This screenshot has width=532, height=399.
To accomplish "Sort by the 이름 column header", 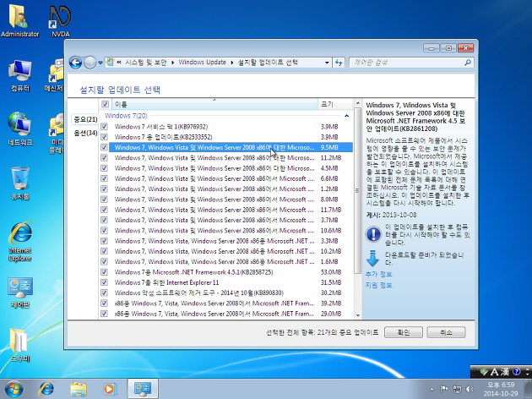I will point(214,104).
